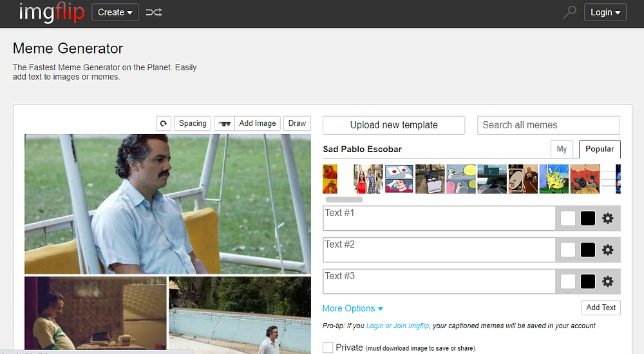Open Text #3 settings gear
The image size is (644, 354).
[x=608, y=282]
